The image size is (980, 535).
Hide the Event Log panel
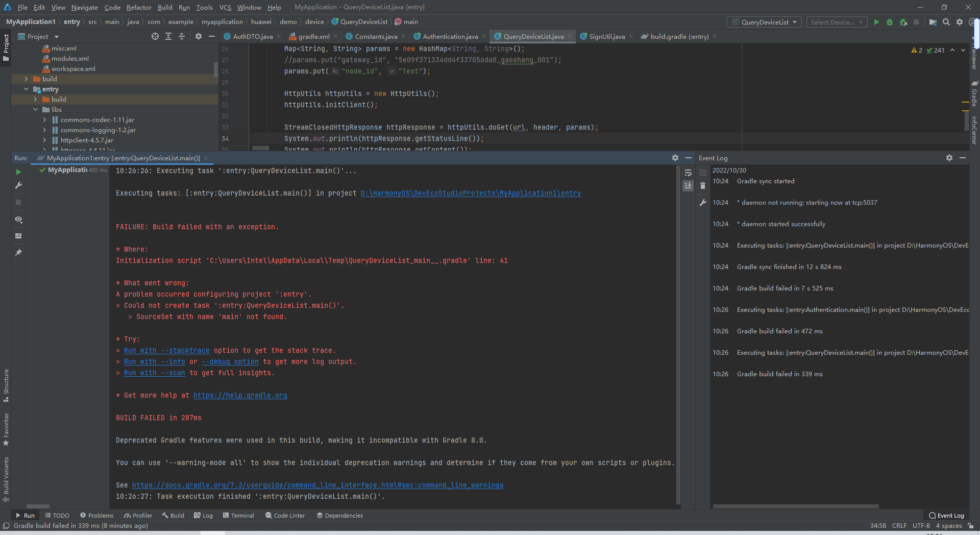pyautogui.click(x=963, y=158)
